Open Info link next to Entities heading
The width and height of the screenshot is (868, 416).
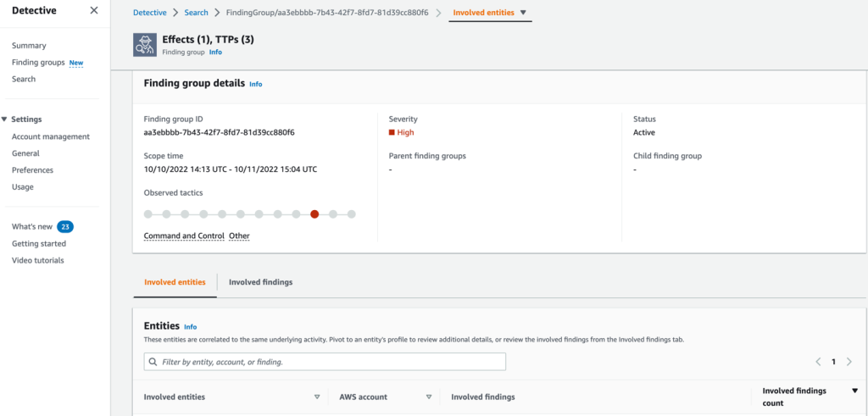point(191,327)
